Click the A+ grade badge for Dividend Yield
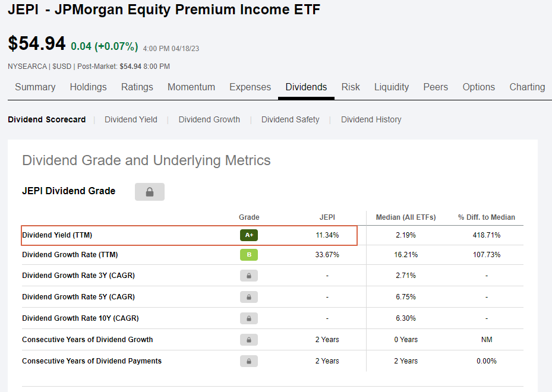The height and width of the screenshot is (392, 552). click(249, 235)
